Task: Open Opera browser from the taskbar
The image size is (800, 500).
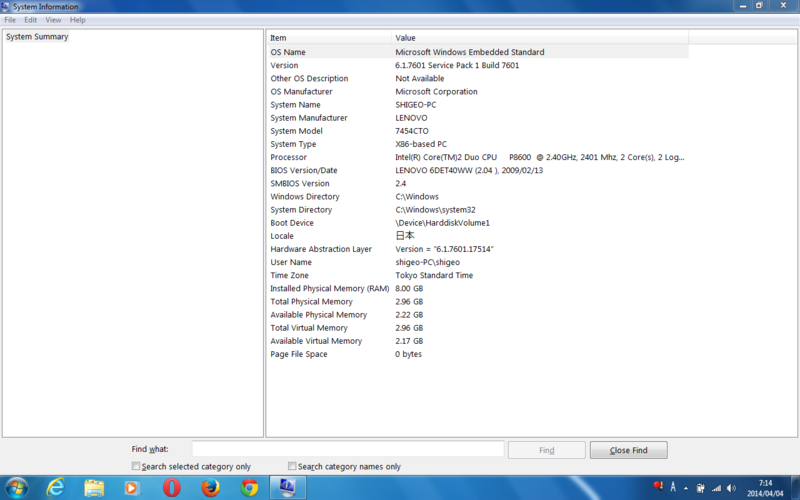Action: click(x=171, y=488)
